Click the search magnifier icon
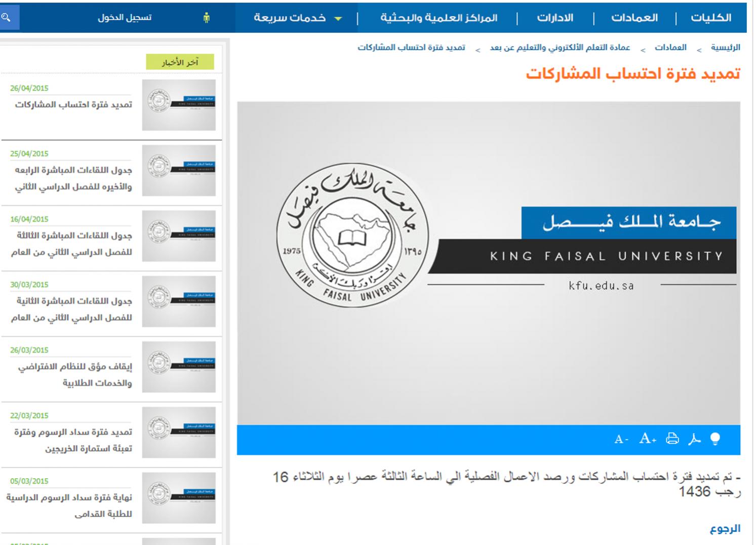Image resolution: width=756 pixels, height=545 pixels. point(7,18)
